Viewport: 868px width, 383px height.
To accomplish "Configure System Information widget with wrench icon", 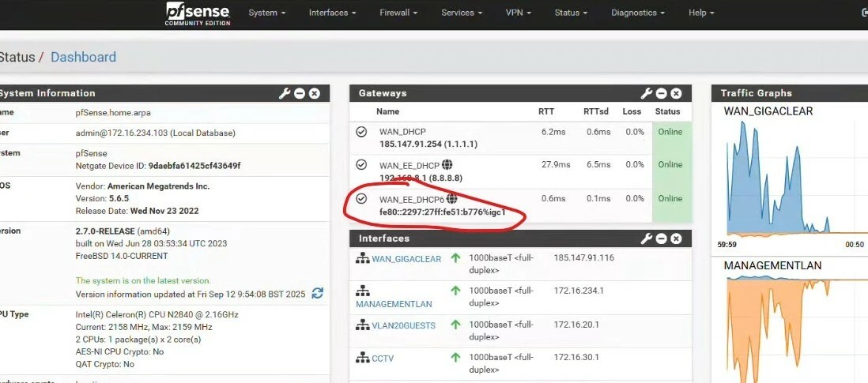I will coord(285,93).
